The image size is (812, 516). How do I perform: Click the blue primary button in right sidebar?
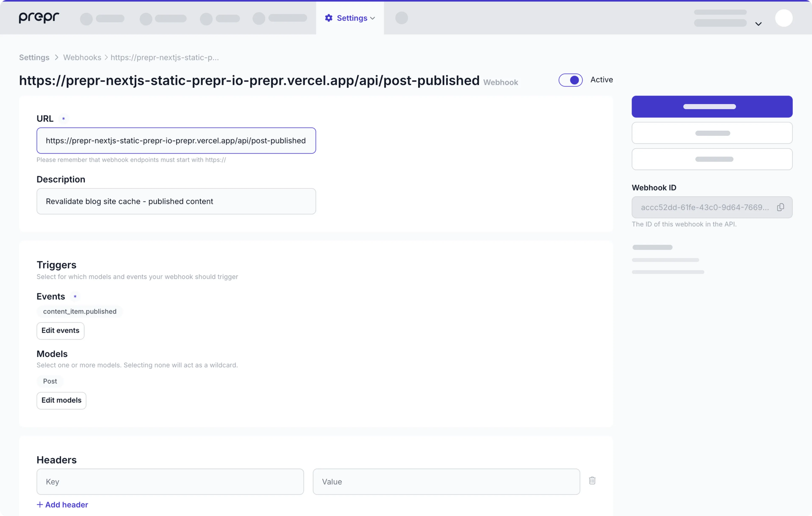click(x=712, y=106)
